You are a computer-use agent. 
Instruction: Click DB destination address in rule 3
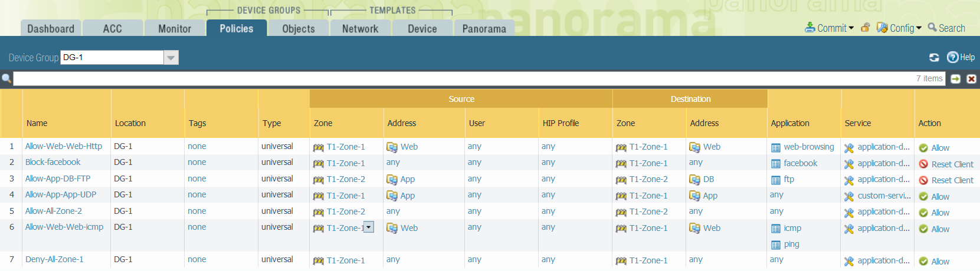(709, 179)
